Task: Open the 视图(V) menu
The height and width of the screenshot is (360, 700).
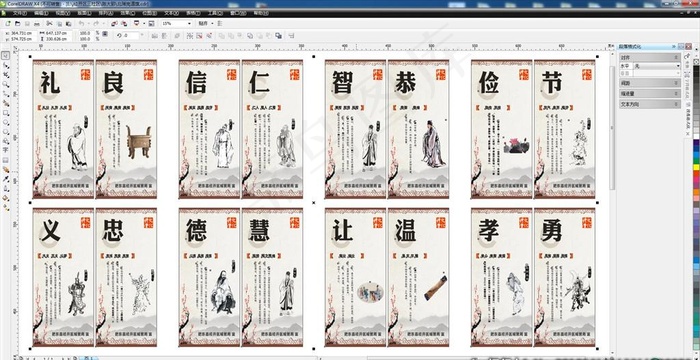Action: pos(63,13)
